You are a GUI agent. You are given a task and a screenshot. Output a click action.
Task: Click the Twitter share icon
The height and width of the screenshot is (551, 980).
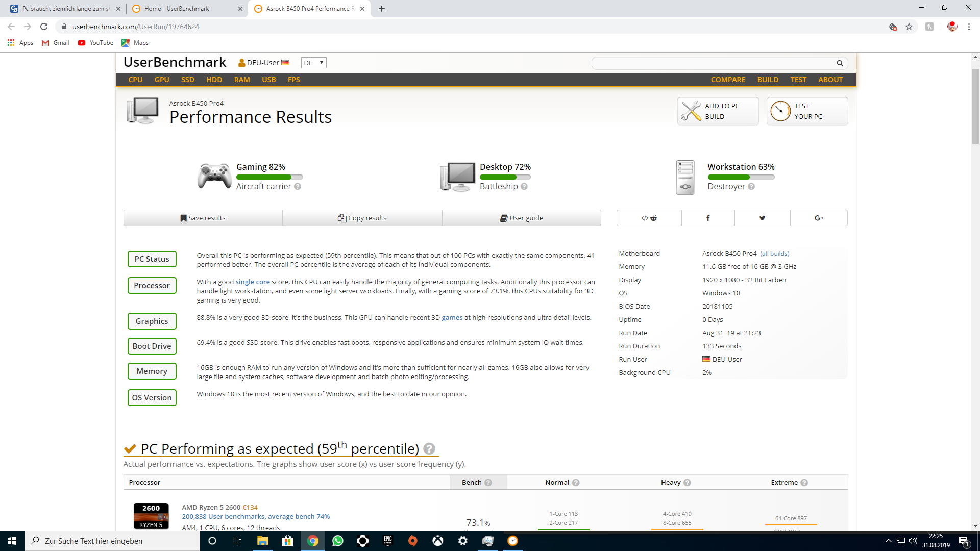(x=762, y=218)
